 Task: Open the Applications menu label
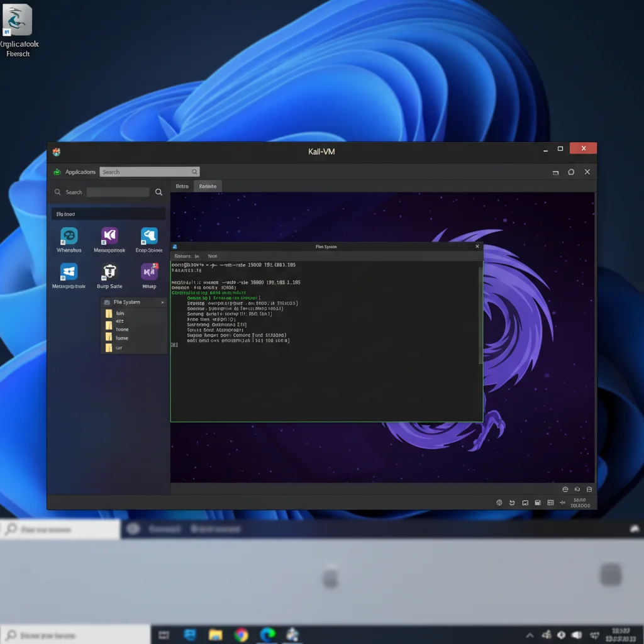80,172
